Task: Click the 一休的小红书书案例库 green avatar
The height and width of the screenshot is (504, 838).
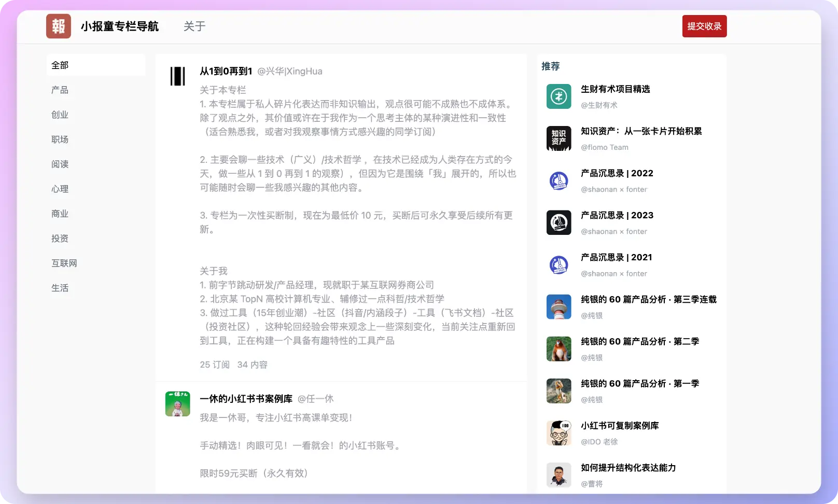Action: point(177,404)
